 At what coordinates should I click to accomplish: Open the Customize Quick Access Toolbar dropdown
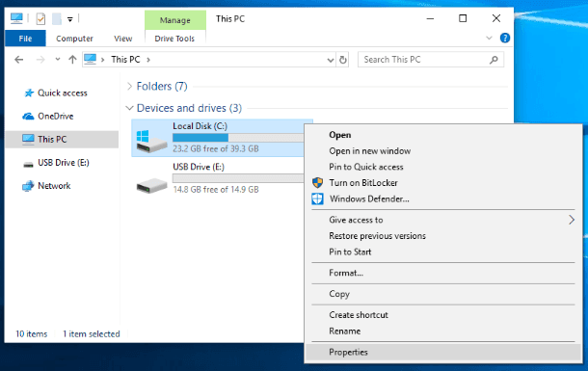click(70, 19)
